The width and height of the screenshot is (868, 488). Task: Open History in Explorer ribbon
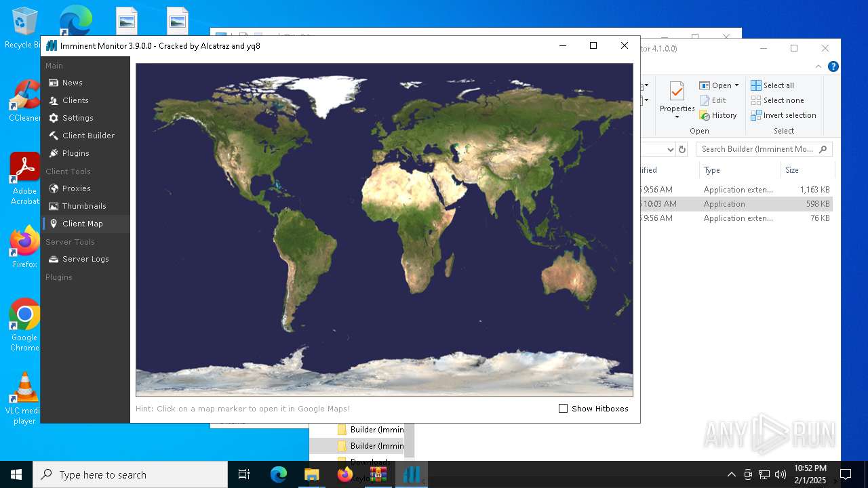point(718,115)
